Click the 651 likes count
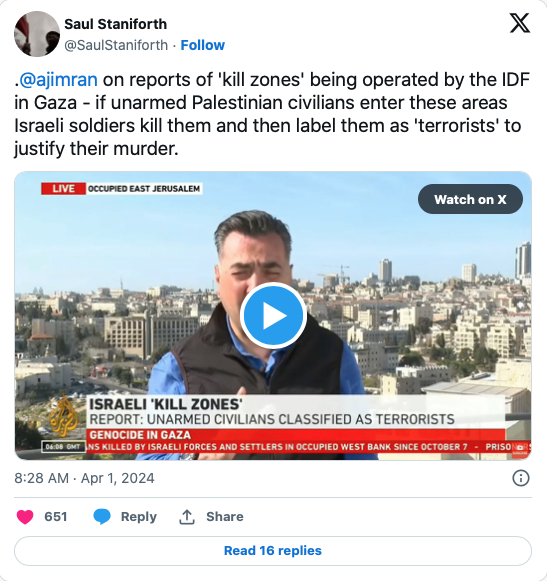 56,517
